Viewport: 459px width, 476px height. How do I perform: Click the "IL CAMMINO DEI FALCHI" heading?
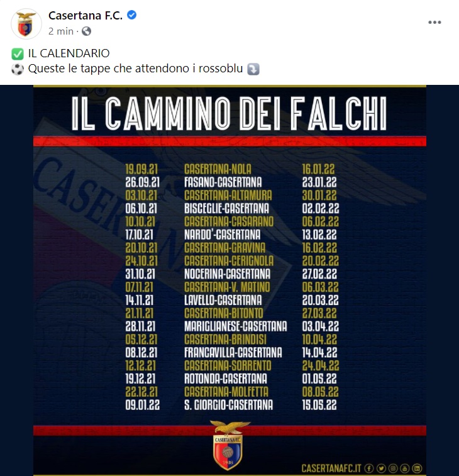229,114
